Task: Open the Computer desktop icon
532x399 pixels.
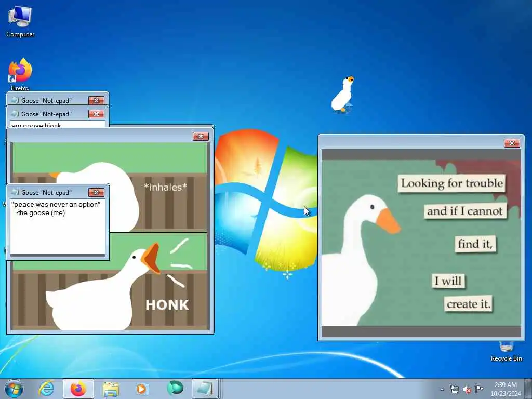Action: point(20,22)
